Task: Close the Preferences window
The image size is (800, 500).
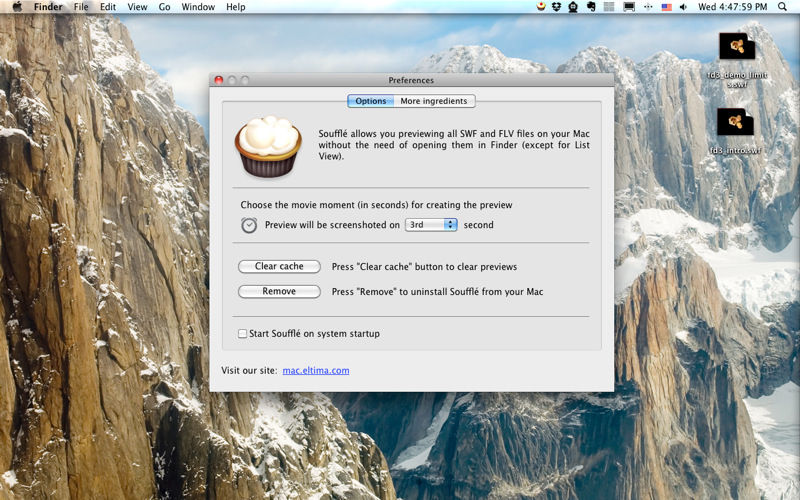Action: (218, 80)
